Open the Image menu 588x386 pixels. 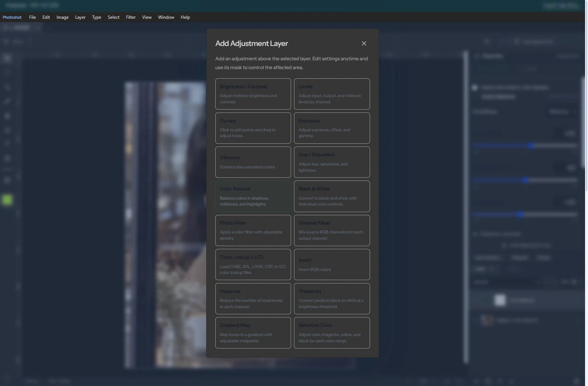(x=62, y=17)
